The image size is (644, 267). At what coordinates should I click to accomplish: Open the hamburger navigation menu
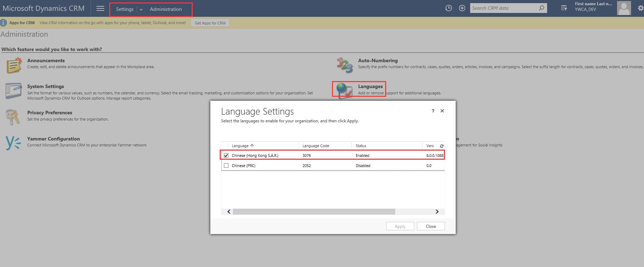[100, 8]
